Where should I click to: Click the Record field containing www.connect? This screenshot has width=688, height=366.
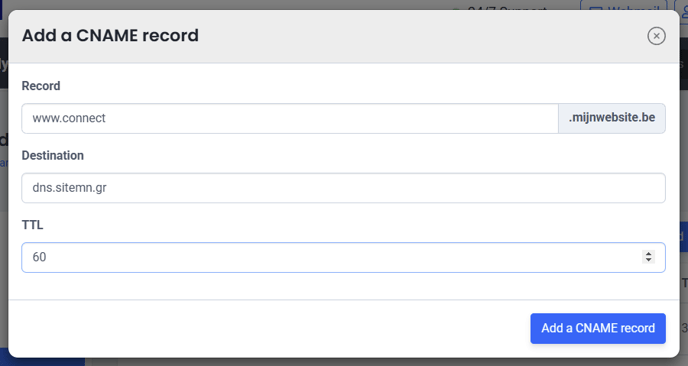click(x=290, y=118)
